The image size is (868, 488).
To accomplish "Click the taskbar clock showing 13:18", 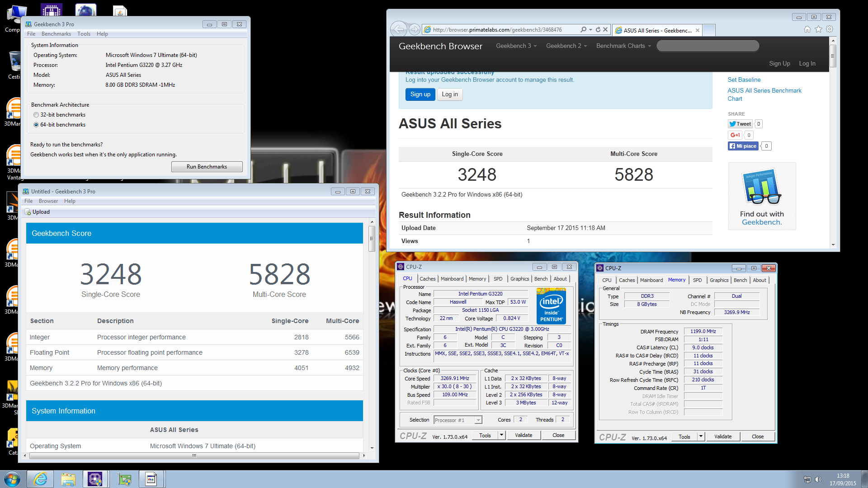I will 843,476.
